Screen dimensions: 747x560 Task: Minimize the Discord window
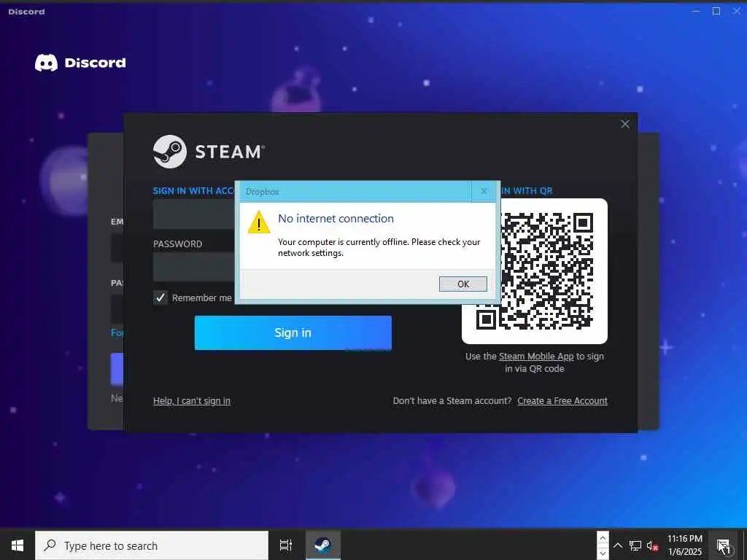696,11
